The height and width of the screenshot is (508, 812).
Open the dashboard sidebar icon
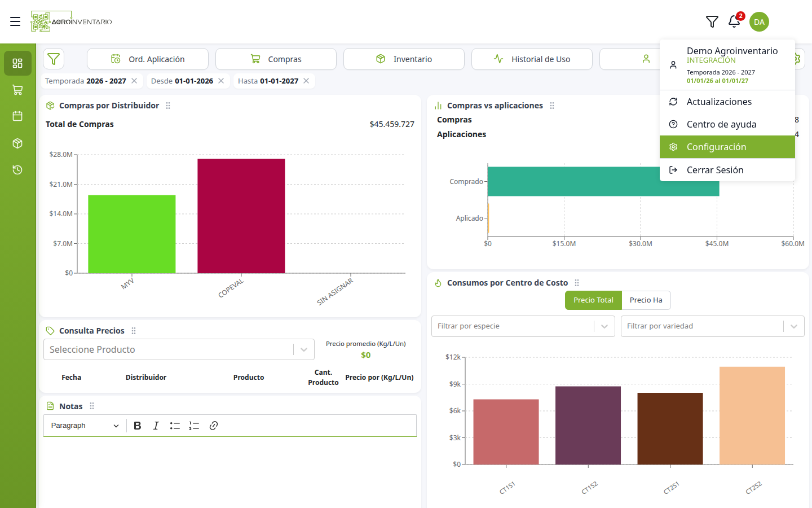tap(17, 63)
